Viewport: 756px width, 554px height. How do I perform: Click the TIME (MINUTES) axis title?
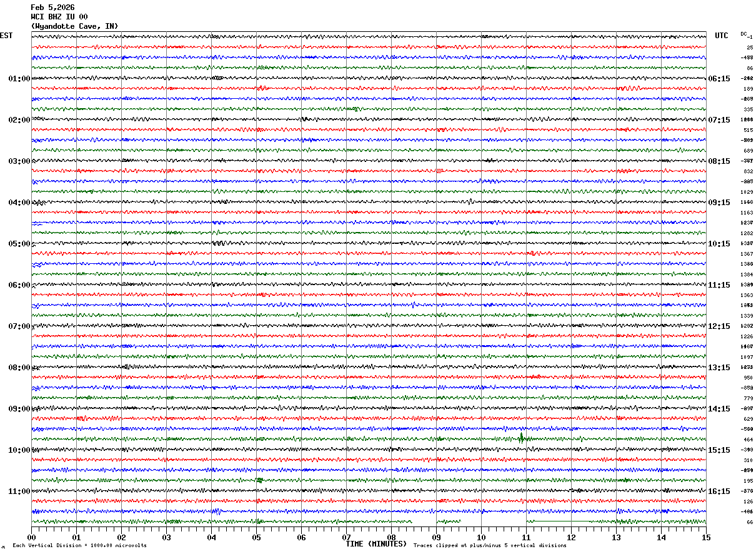coord(376,544)
